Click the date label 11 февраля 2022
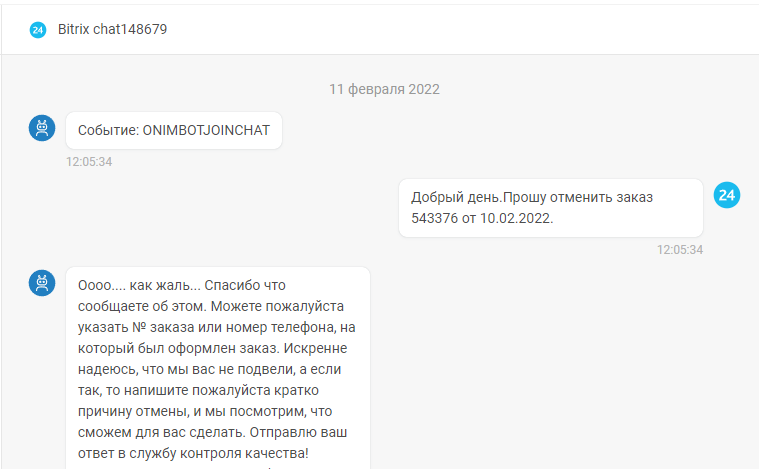 click(384, 90)
